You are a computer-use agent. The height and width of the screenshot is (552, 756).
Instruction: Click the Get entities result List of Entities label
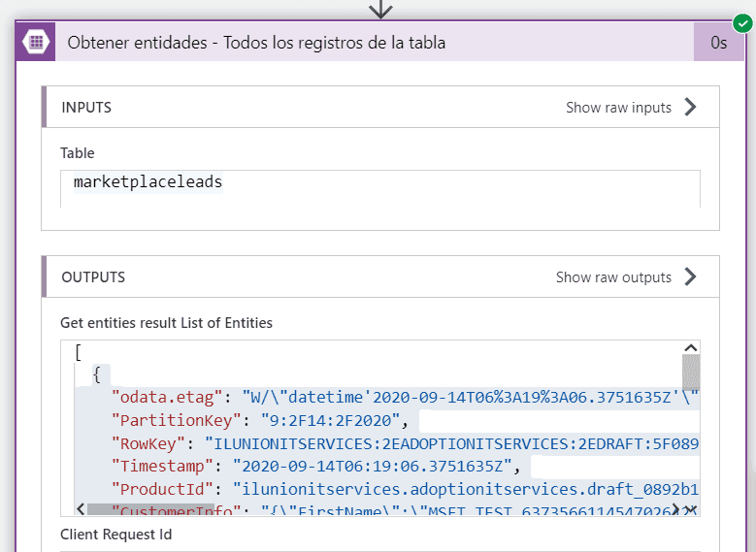point(166,322)
